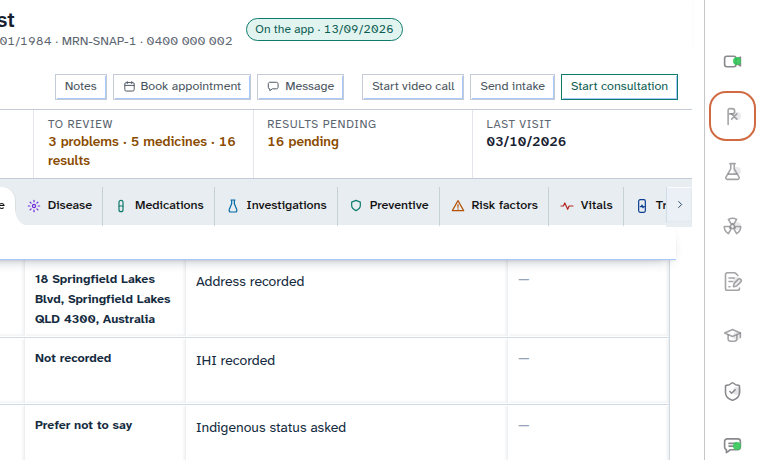Screen dimensions: 760x460
Task: Click the Indigenous status asked text
Action: point(271,428)
